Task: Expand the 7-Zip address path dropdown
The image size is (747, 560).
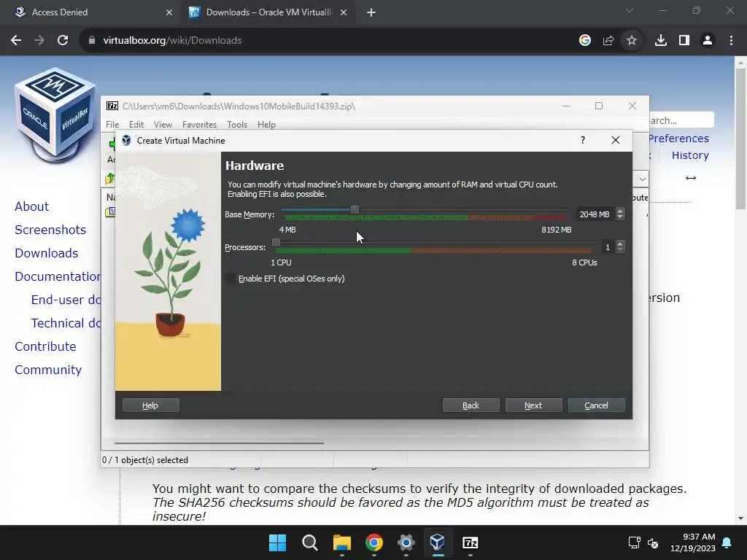Action: click(642, 179)
